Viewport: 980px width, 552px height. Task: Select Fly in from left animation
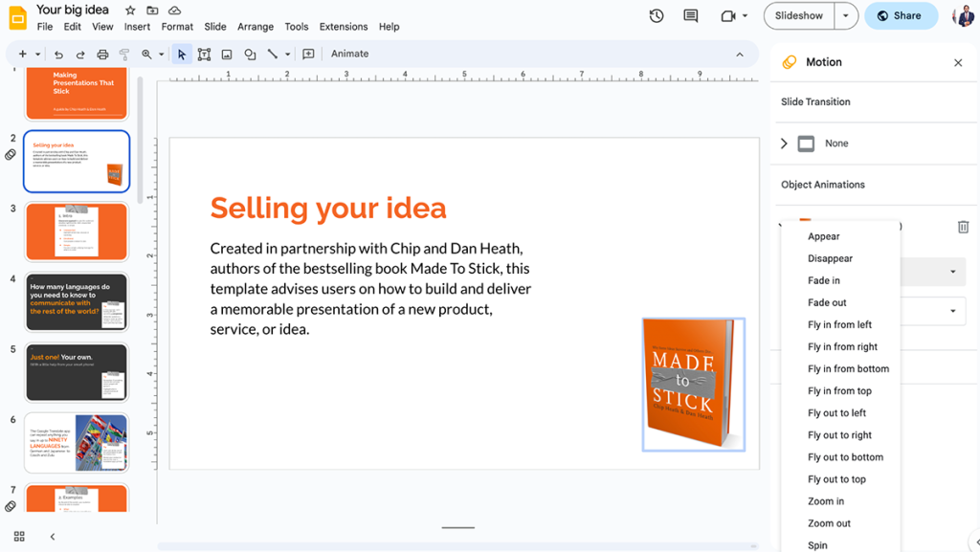tap(842, 324)
